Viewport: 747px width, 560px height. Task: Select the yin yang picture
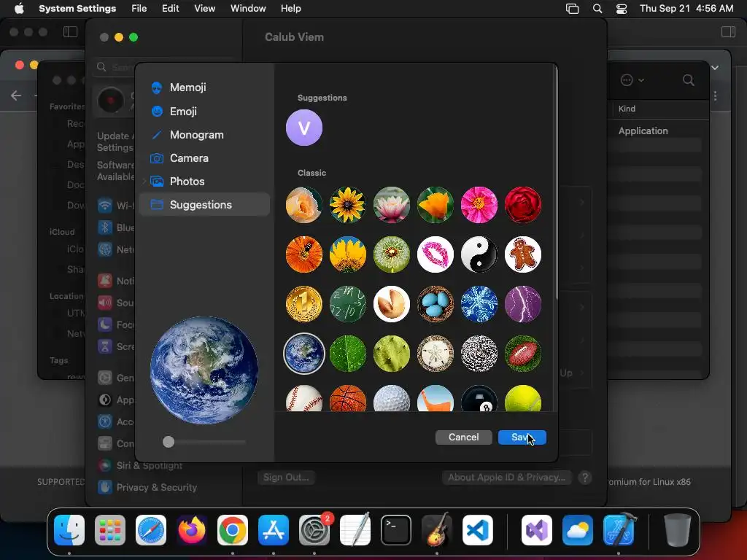point(479,254)
